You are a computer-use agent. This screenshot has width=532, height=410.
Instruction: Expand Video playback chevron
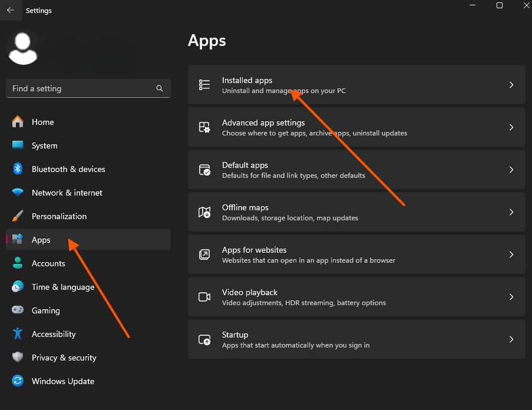511,297
